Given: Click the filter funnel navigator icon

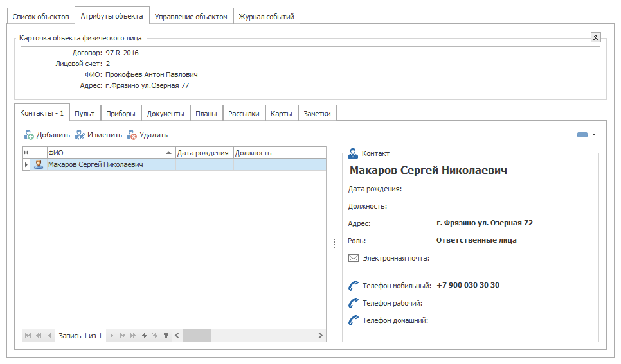Looking at the screenshot, I should point(166,336).
